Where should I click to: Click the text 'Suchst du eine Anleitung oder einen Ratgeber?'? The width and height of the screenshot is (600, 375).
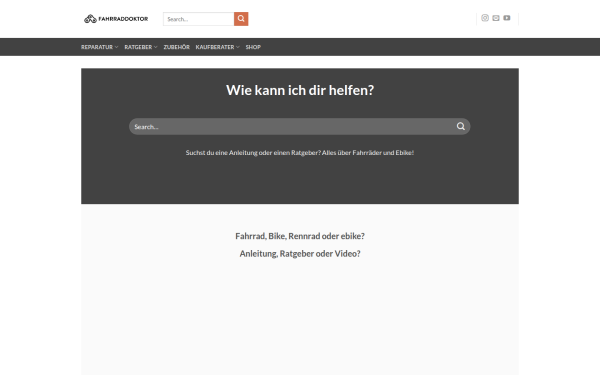click(253, 153)
